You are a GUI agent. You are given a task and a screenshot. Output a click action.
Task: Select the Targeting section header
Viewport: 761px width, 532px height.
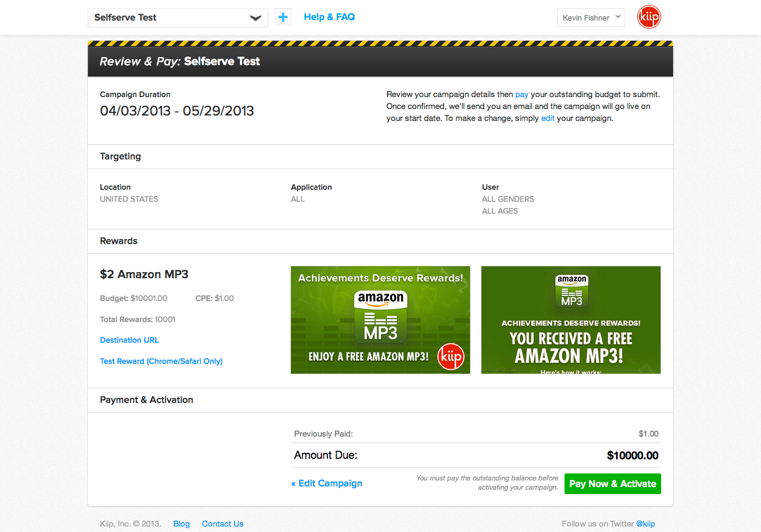pyautogui.click(x=121, y=156)
